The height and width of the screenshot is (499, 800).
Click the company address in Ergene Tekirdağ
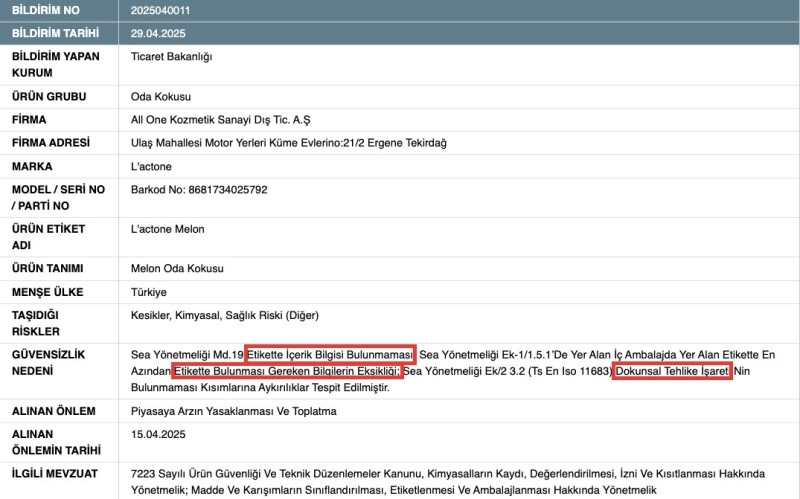click(288, 143)
